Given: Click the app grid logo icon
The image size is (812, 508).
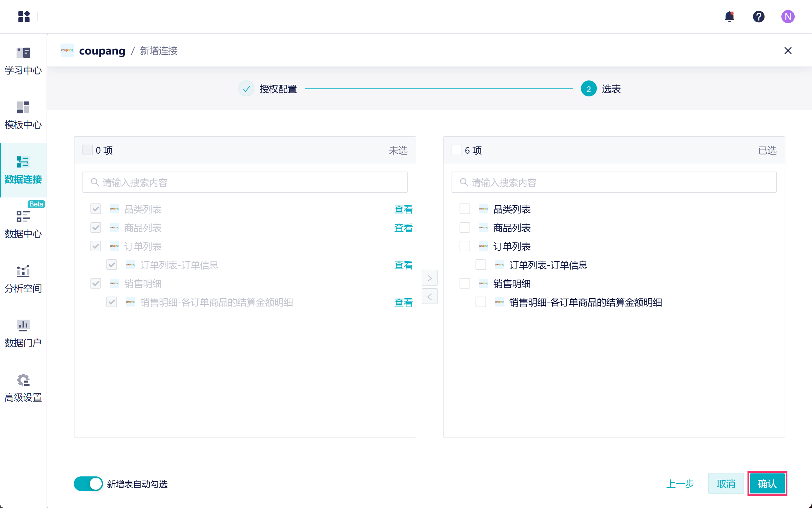Looking at the screenshot, I should (x=24, y=16).
